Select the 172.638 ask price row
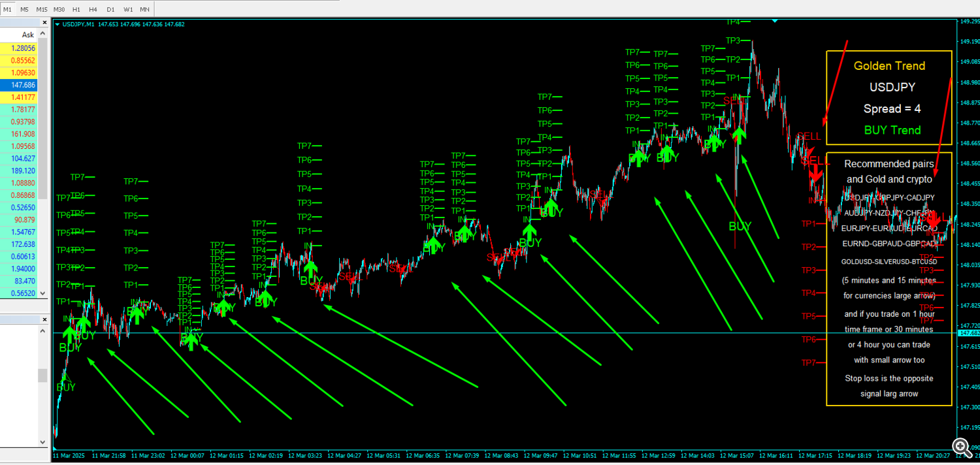The height and width of the screenshot is (465, 980). coord(19,244)
